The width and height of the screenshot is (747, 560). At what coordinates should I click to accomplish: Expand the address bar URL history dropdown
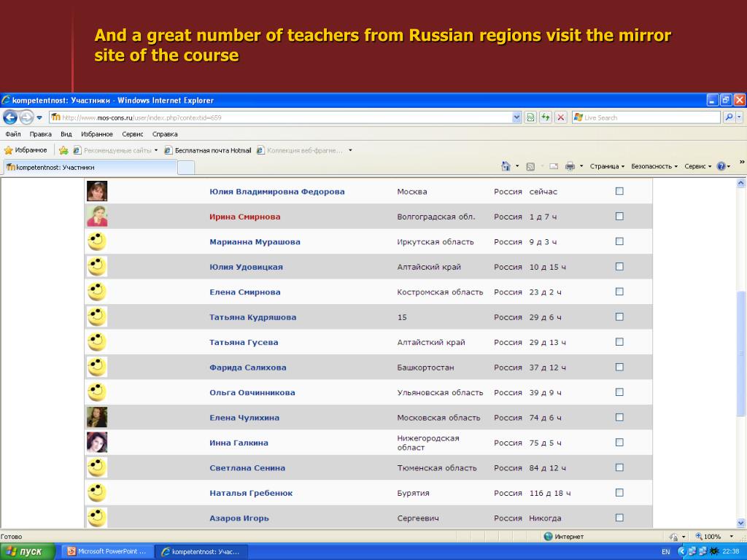pos(517,117)
